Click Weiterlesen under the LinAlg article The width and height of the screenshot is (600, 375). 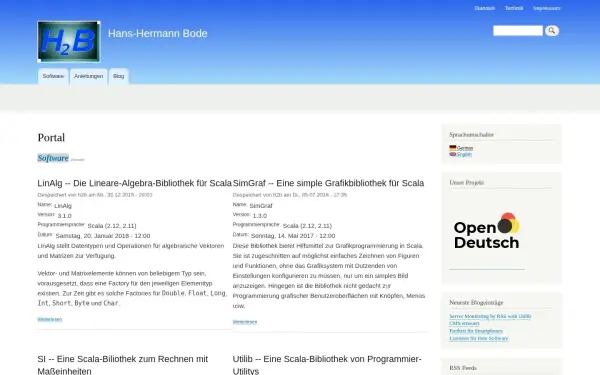coord(50,319)
